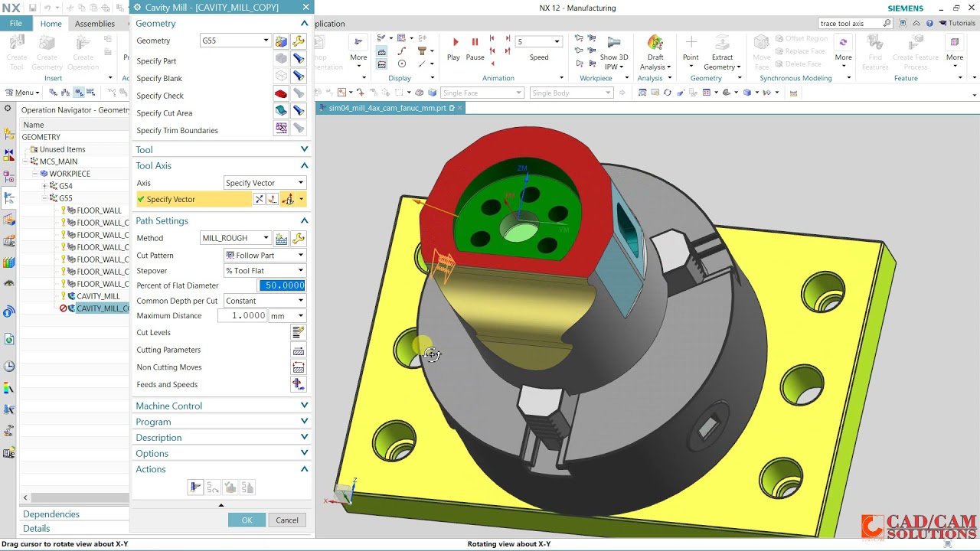Switch to the Home ribbon tab
This screenshot has width=980, height=551.
click(x=51, y=24)
